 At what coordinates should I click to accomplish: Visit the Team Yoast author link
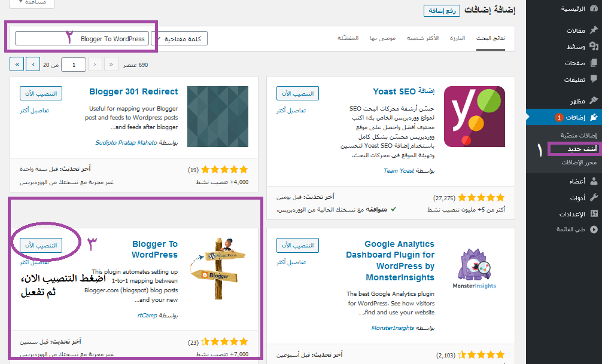tap(399, 171)
